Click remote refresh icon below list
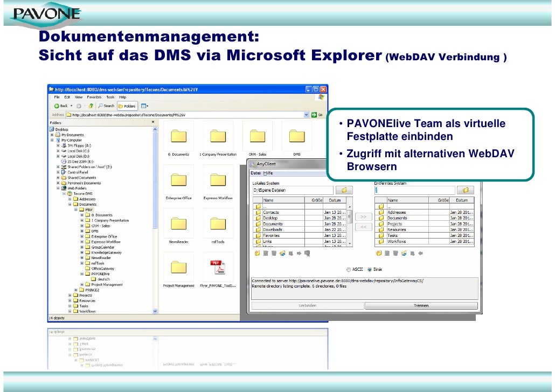The image size is (555, 392). pyautogui.click(x=404, y=253)
